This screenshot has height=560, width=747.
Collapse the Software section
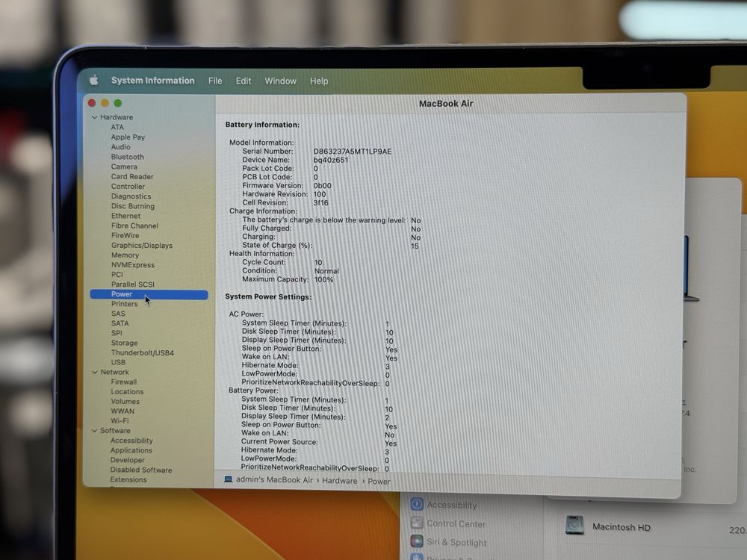point(94,431)
